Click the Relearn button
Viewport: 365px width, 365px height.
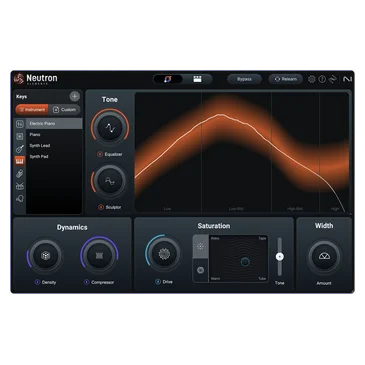tap(285, 79)
